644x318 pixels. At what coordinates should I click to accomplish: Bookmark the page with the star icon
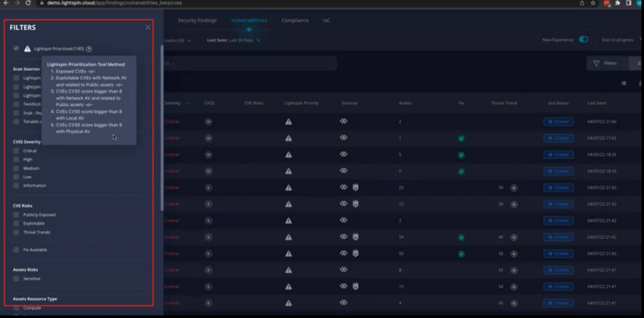593,3
